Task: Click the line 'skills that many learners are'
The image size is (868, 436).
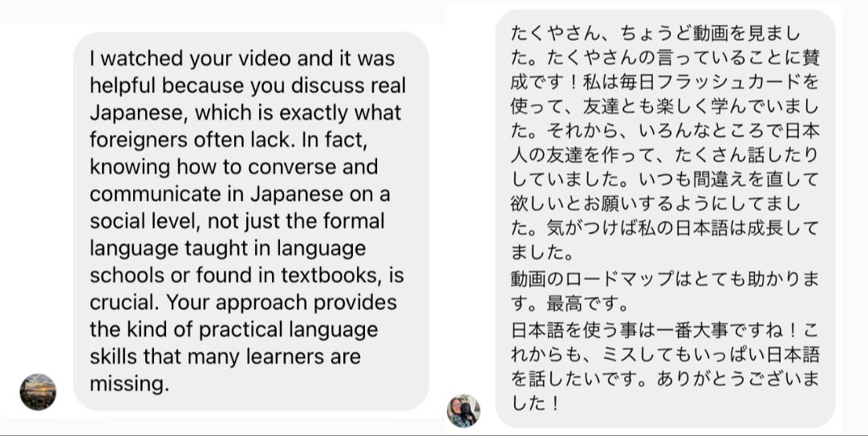Action: click(225, 357)
